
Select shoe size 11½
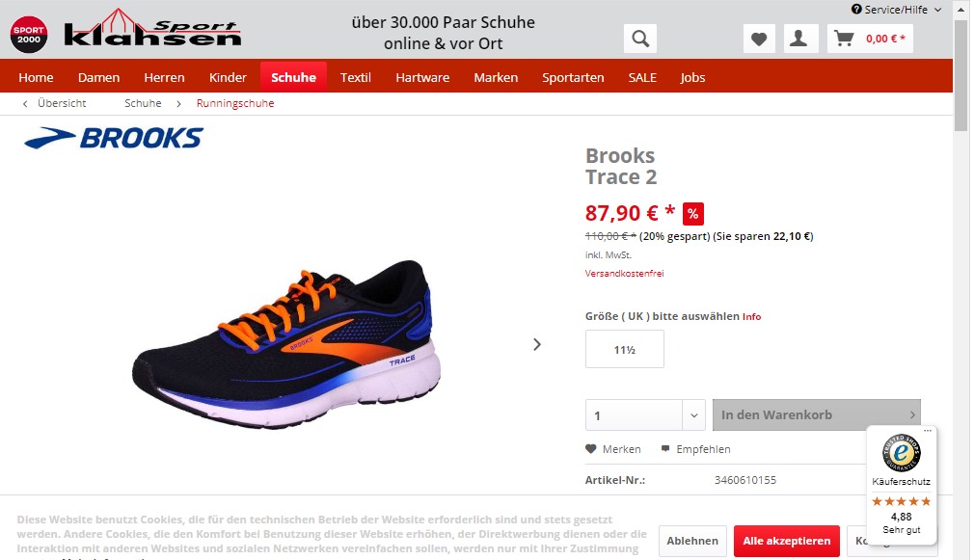click(x=624, y=350)
